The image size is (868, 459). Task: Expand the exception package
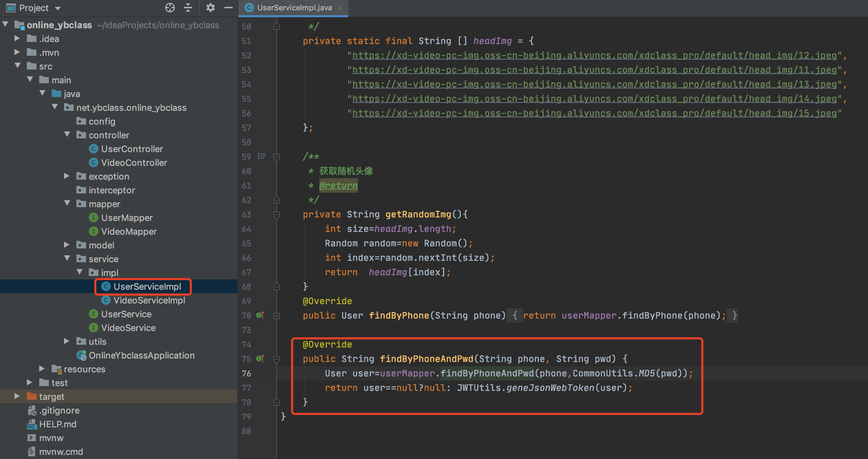[66, 176]
